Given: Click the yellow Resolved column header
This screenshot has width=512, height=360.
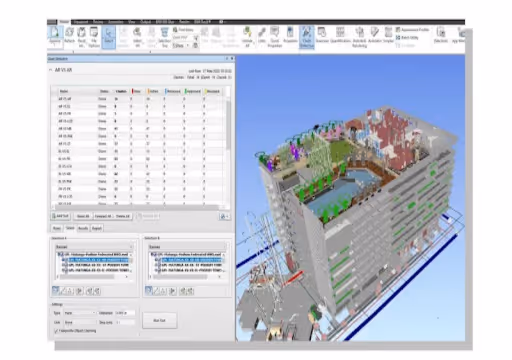Looking at the screenshot, I should pos(213,91).
